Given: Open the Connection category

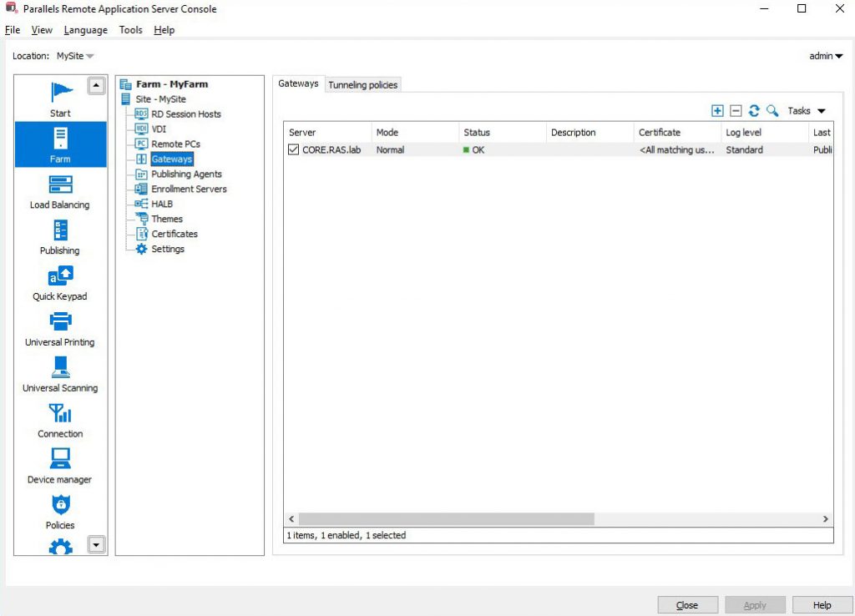Looking at the screenshot, I should click(60, 421).
